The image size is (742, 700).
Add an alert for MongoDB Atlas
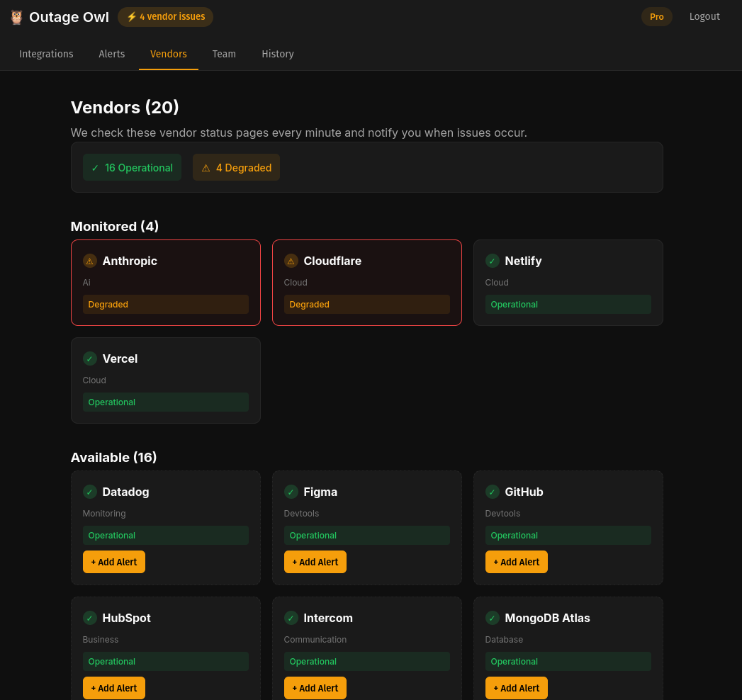click(x=516, y=687)
